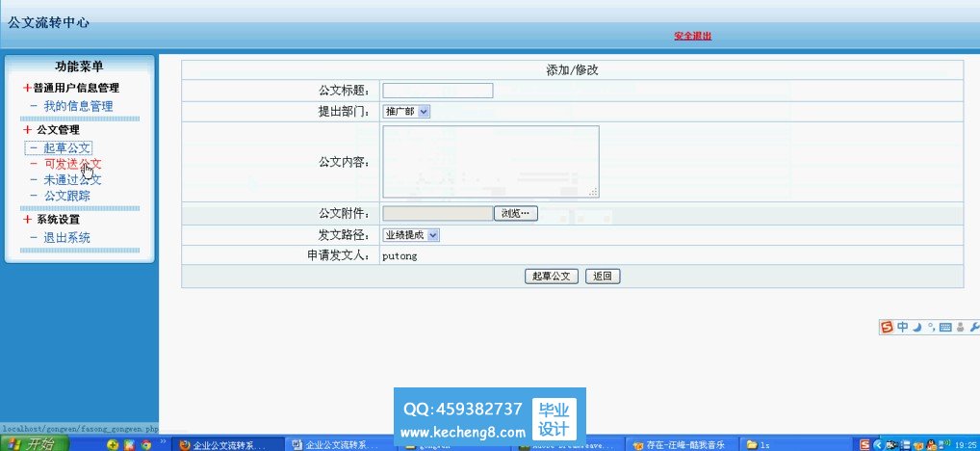
Task: Click applicant name putong text
Action: pyautogui.click(x=400, y=255)
